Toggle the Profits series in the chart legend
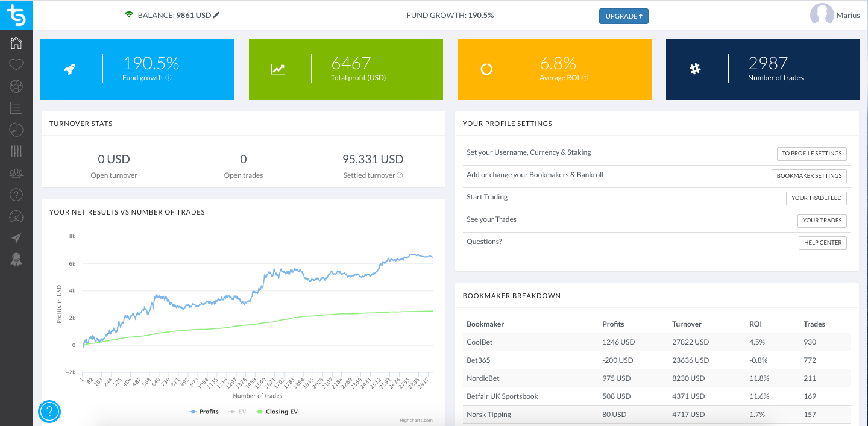The image size is (868, 426). (x=204, y=411)
